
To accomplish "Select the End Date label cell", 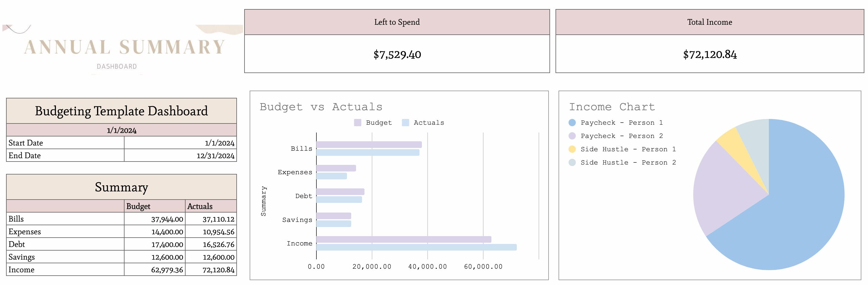I will [x=65, y=155].
